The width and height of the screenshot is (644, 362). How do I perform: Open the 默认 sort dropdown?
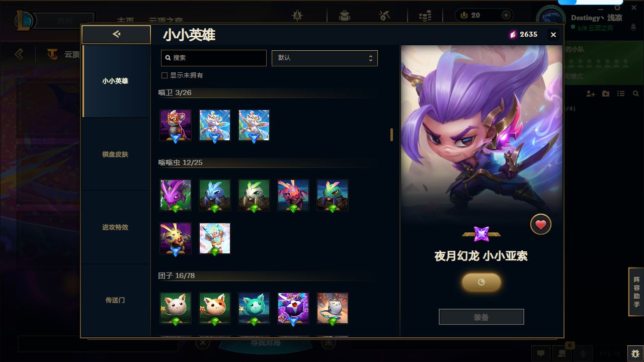coord(325,58)
